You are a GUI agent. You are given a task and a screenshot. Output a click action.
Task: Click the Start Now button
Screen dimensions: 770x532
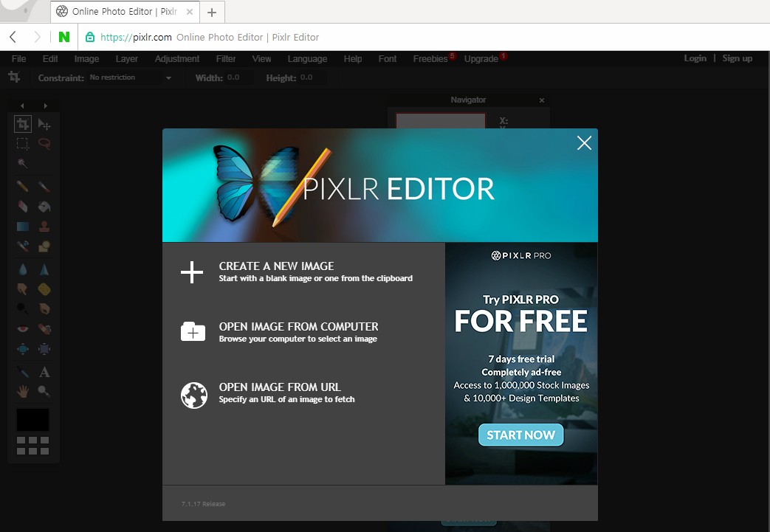pyautogui.click(x=521, y=435)
